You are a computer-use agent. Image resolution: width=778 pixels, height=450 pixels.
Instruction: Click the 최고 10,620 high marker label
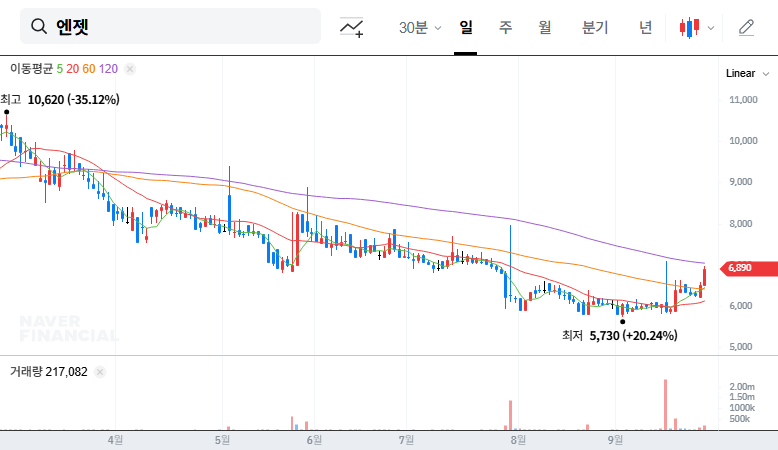(x=60, y=100)
